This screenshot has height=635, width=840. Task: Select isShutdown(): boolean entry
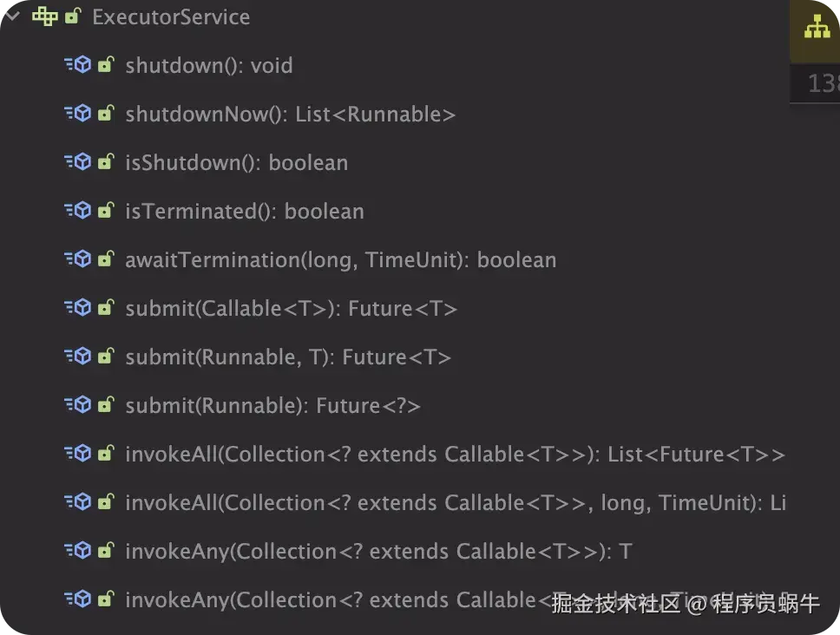pos(237,162)
